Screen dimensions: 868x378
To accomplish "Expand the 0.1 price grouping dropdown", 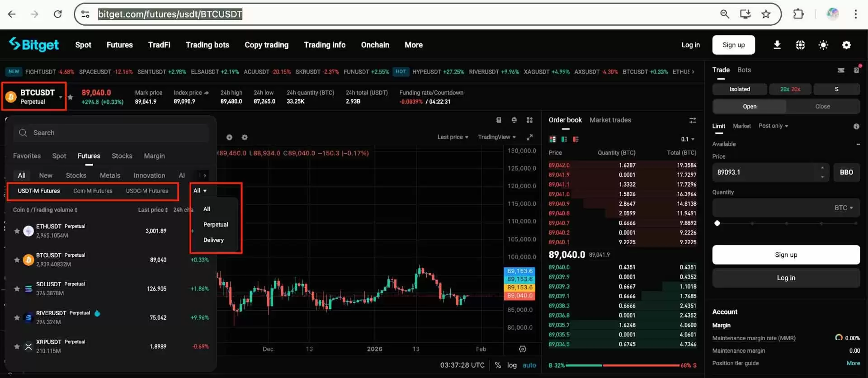I will pyautogui.click(x=688, y=139).
